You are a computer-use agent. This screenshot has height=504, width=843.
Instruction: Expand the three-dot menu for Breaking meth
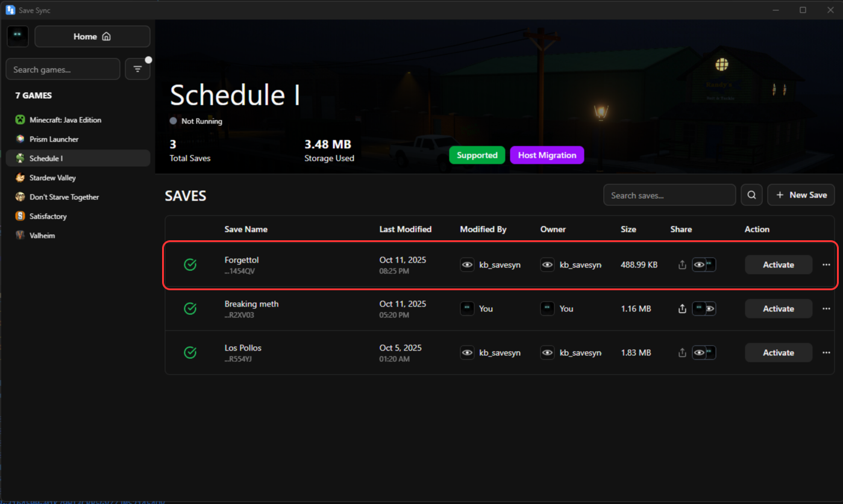click(826, 309)
